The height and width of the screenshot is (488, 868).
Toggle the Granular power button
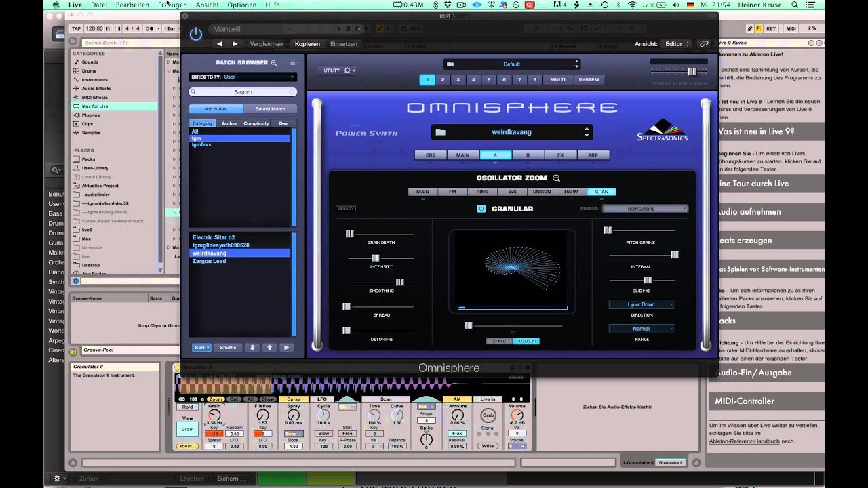point(481,209)
